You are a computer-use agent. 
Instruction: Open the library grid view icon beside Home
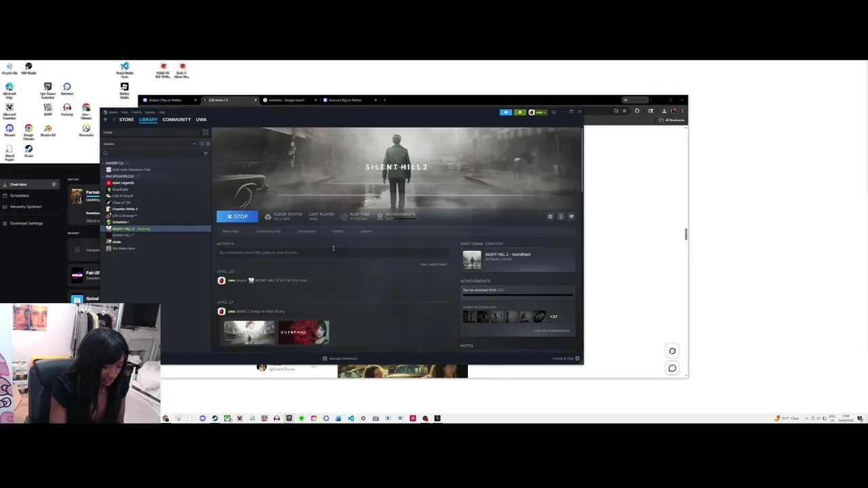click(205, 132)
